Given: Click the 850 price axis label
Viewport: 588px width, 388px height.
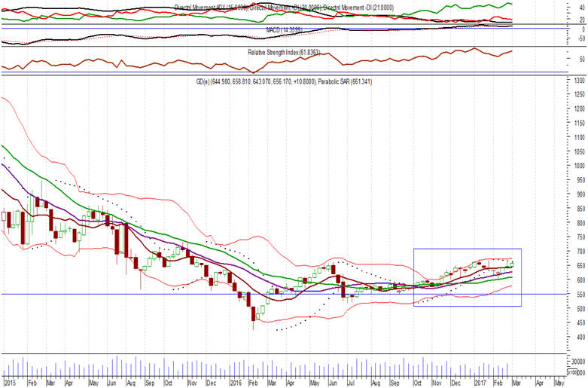Looking at the screenshot, I should [580, 209].
